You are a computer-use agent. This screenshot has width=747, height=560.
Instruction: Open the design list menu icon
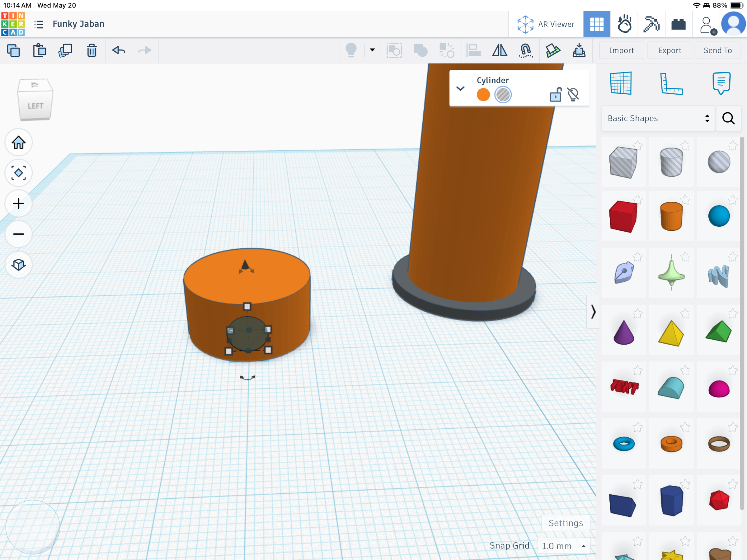[39, 24]
